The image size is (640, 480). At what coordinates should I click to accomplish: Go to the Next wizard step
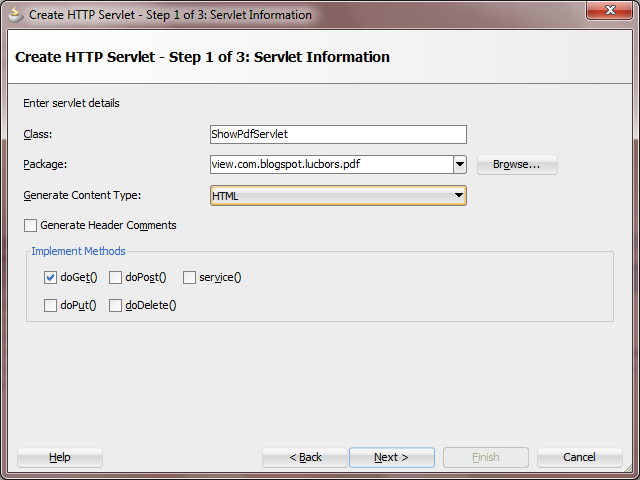391,457
